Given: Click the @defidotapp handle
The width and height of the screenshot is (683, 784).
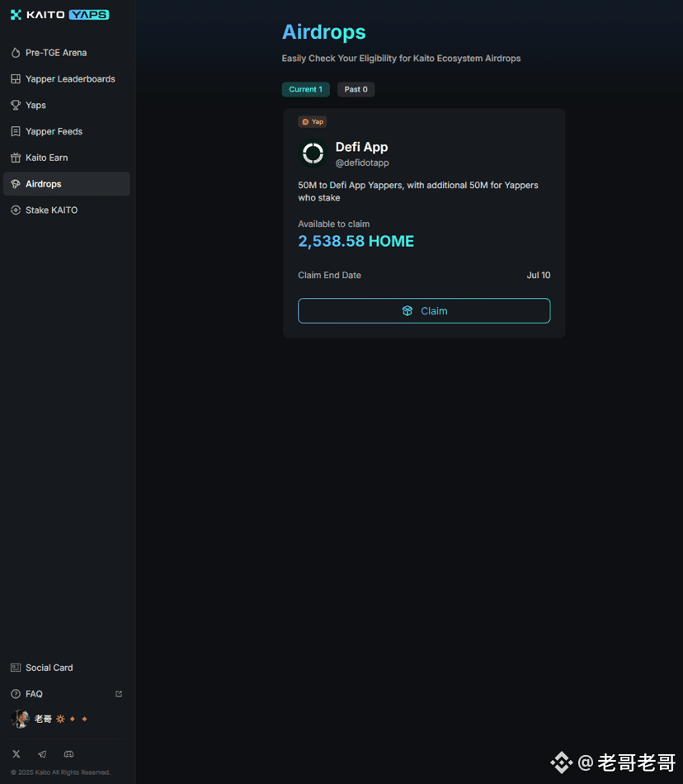Looking at the screenshot, I should click(x=362, y=163).
